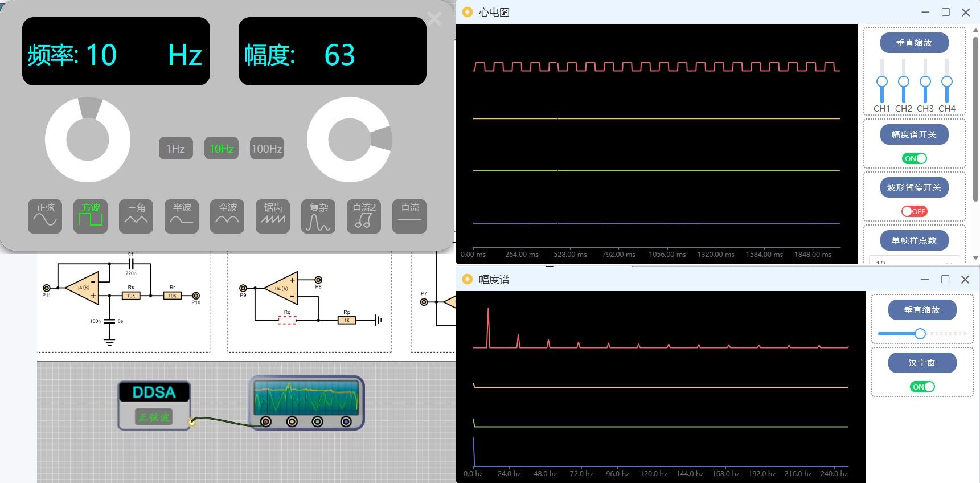
Task: Close the signal generator panel
Action: tap(434, 19)
